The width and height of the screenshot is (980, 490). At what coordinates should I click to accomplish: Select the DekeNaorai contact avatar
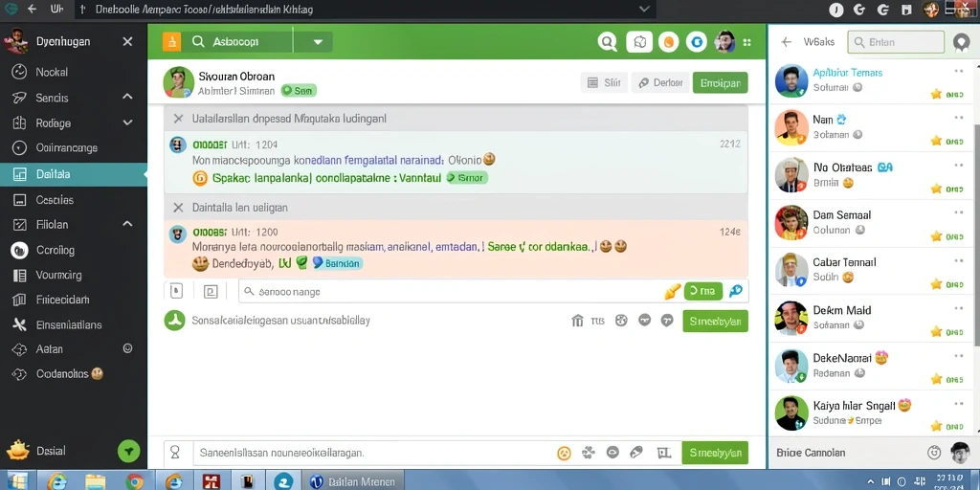pyautogui.click(x=791, y=366)
